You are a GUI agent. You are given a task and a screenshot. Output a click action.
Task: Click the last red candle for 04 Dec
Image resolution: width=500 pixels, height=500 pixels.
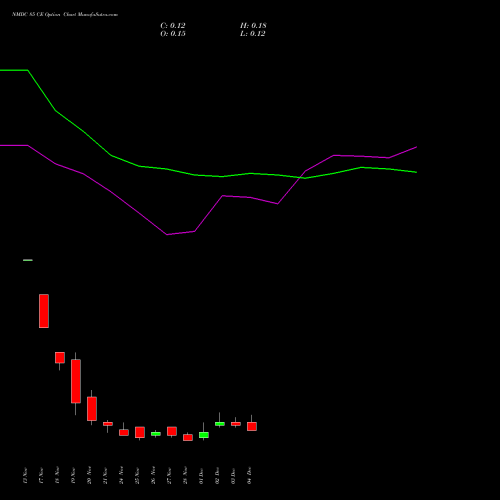252,426
